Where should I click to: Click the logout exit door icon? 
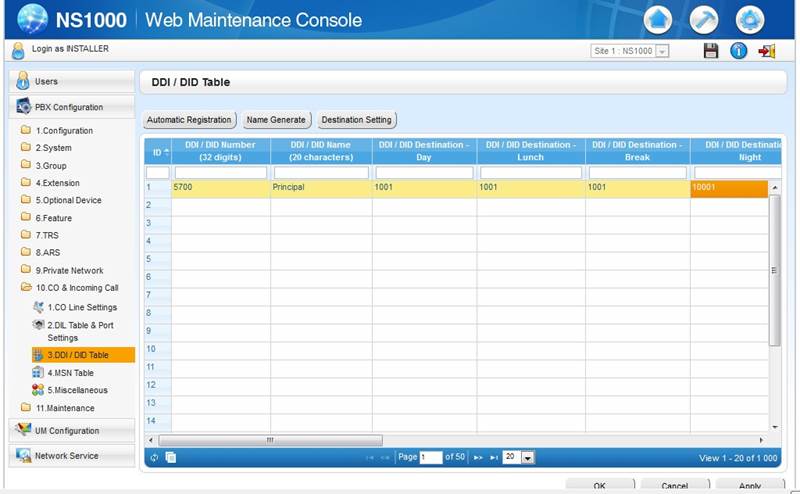pos(767,51)
